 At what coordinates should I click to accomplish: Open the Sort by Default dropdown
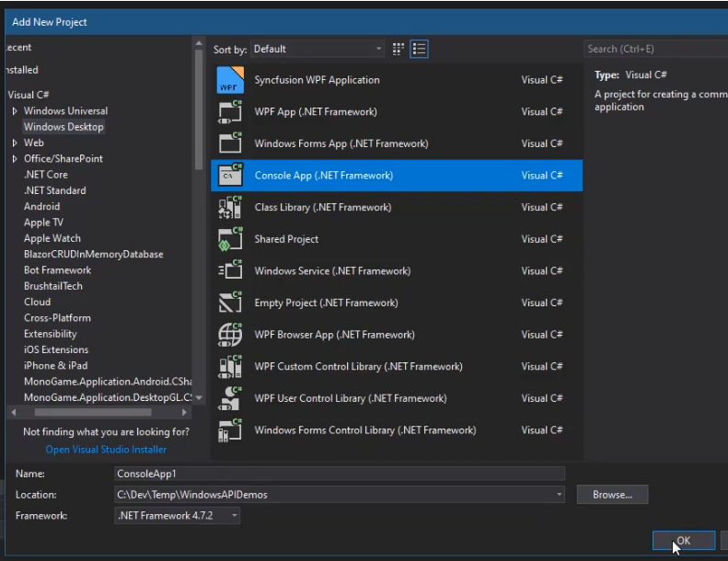pos(318,49)
